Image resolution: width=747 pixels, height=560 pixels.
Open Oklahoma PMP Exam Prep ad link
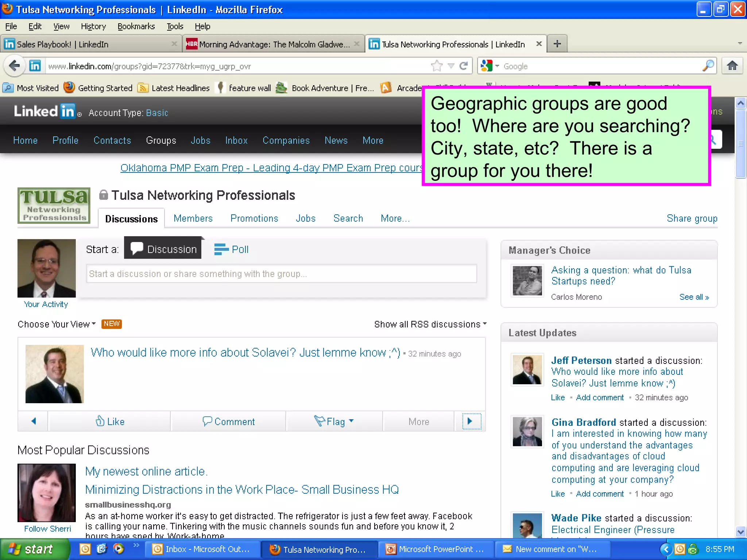point(271,168)
